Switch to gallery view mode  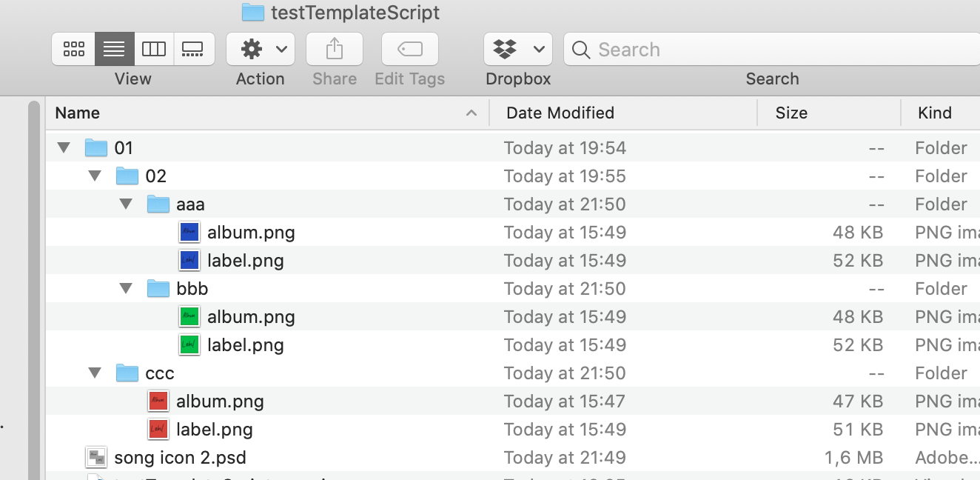click(x=193, y=50)
